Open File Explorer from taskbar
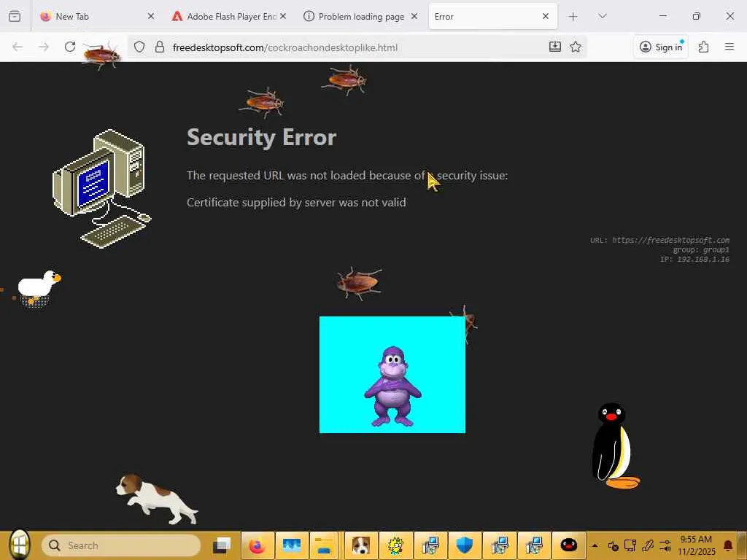Image resolution: width=747 pixels, height=560 pixels. 324,545
